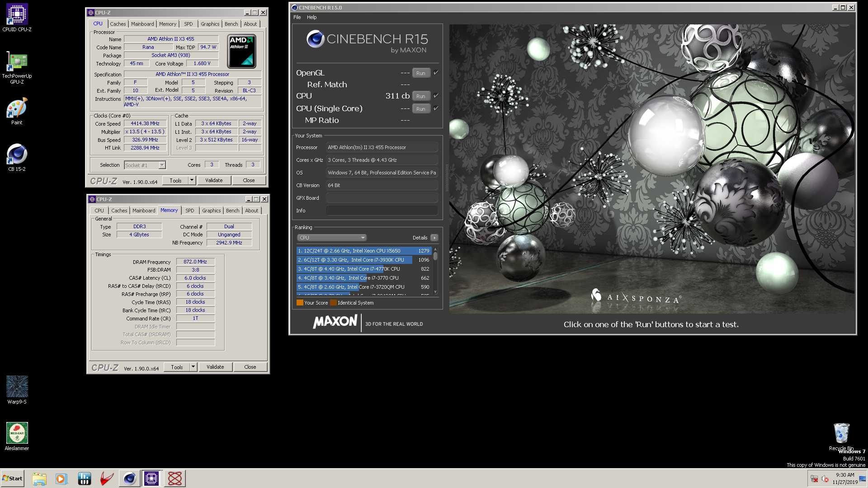Switch to CPU-Z via purple taskbar icon
This screenshot has height=488, width=868.
151,479
